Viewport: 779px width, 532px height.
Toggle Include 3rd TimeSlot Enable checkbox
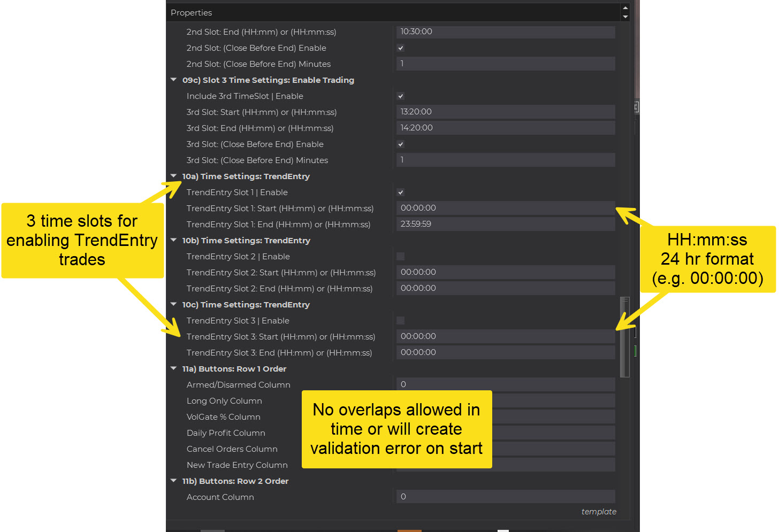point(401,96)
